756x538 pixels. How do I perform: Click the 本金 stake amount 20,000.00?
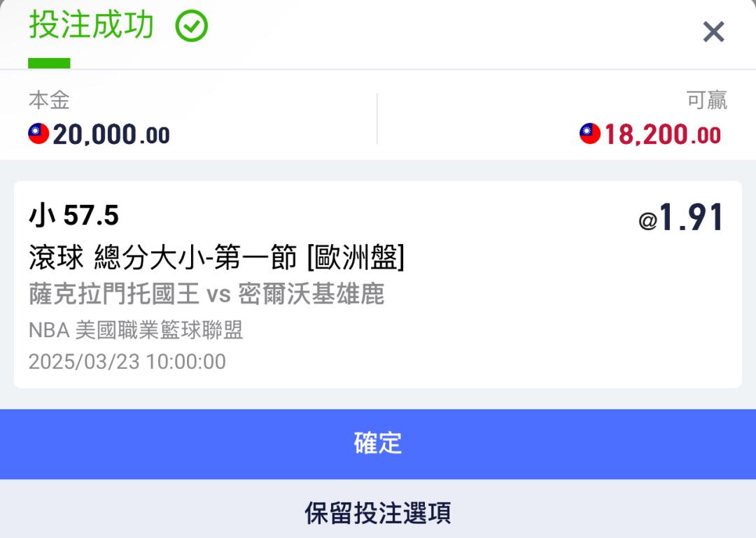111,134
